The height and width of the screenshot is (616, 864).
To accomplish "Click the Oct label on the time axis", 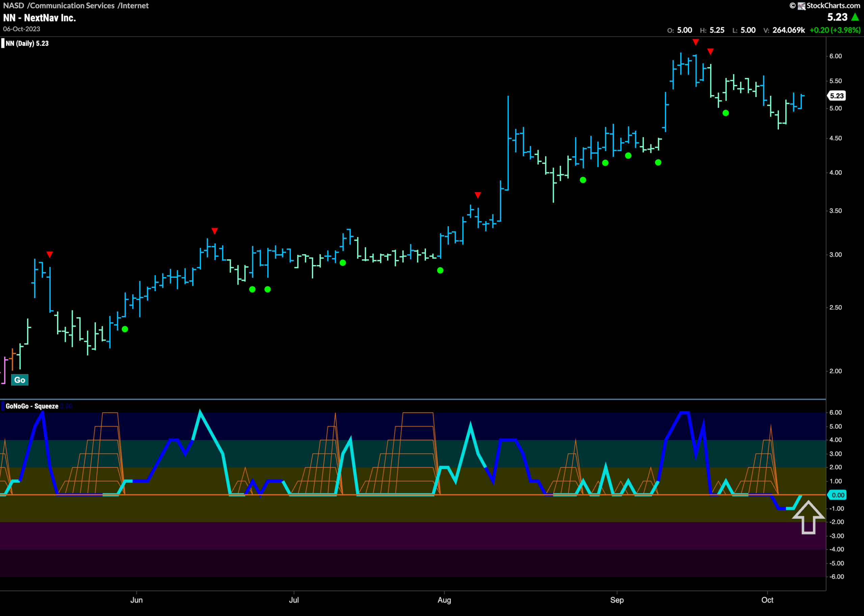I will [x=767, y=600].
